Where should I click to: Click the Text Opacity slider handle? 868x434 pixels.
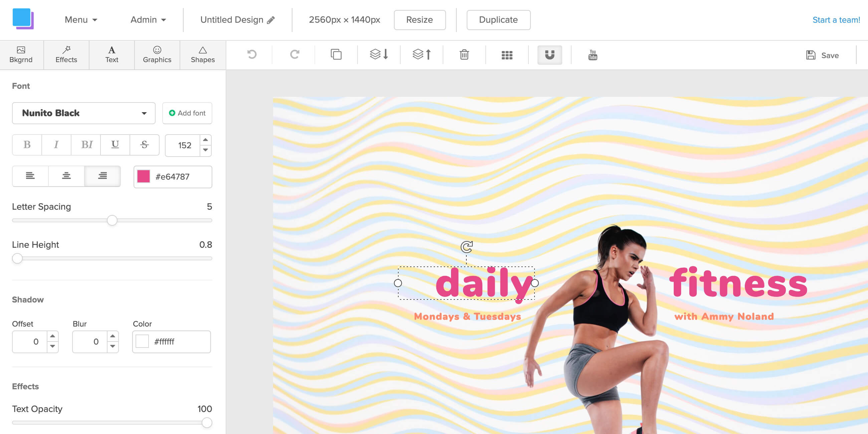[207, 423]
